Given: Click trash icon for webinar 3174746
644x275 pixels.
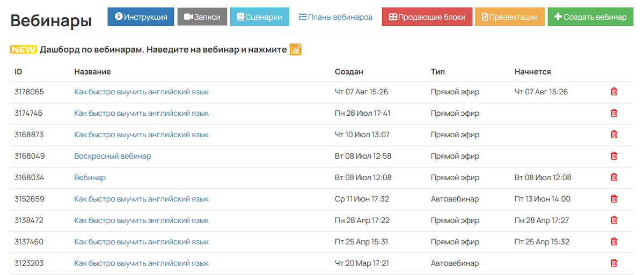Looking at the screenshot, I should (614, 113).
